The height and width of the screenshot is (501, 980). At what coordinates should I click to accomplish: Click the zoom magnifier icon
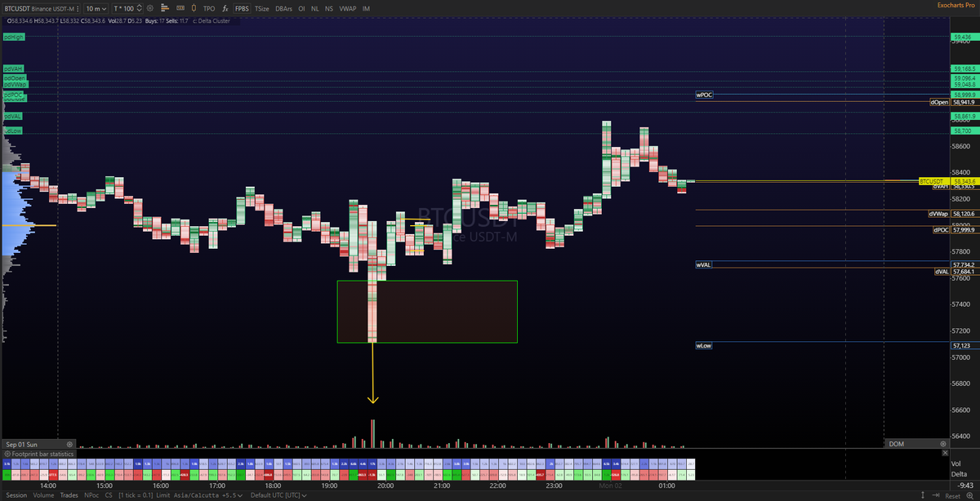pyautogui.click(x=970, y=494)
